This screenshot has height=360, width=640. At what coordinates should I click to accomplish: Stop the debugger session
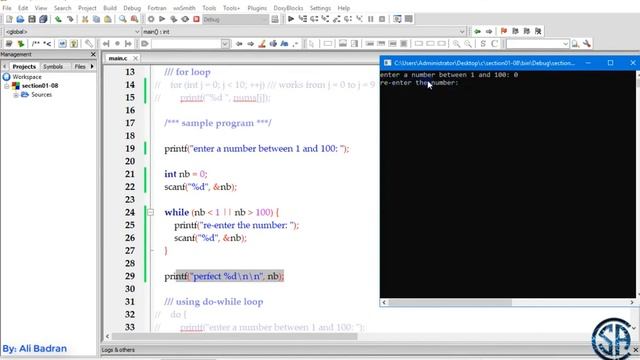point(382,19)
